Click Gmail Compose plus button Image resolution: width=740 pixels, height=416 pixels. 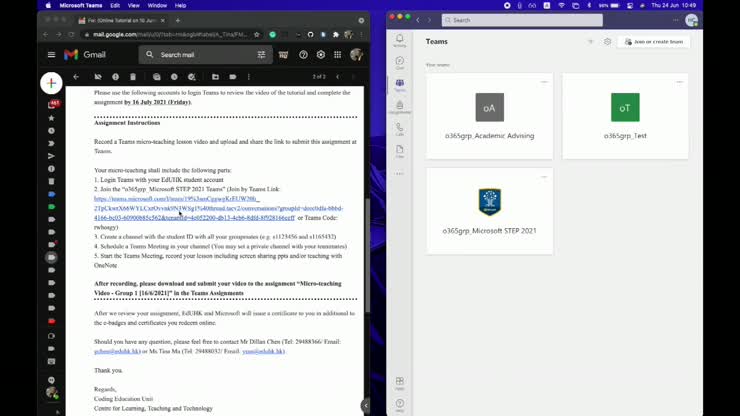pos(51,83)
